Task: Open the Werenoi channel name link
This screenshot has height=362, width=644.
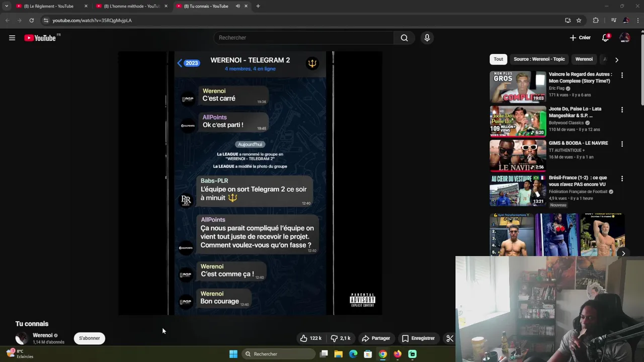Action: pos(42,335)
